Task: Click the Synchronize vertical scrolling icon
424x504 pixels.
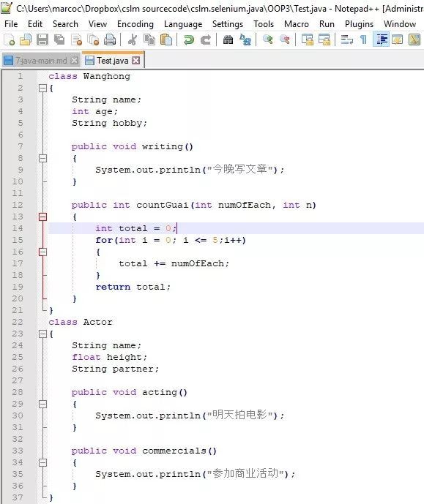Action: [x=308, y=40]
